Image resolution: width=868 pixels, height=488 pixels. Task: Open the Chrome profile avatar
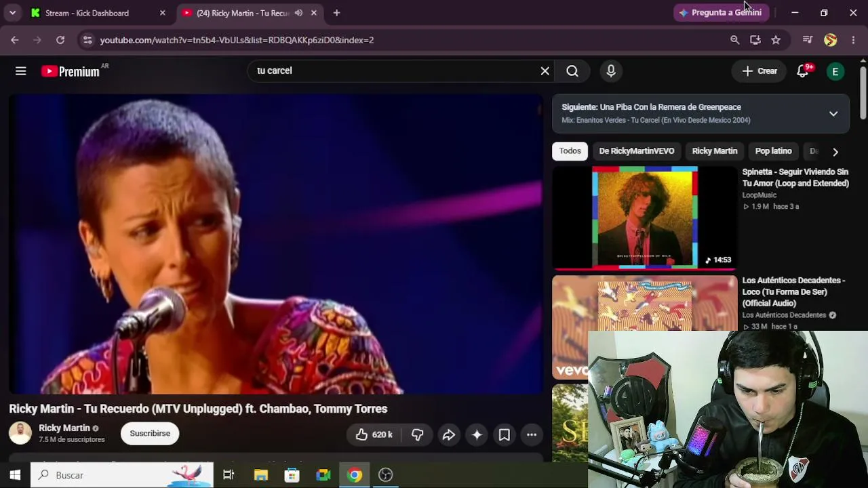click(x=831, y=40)
